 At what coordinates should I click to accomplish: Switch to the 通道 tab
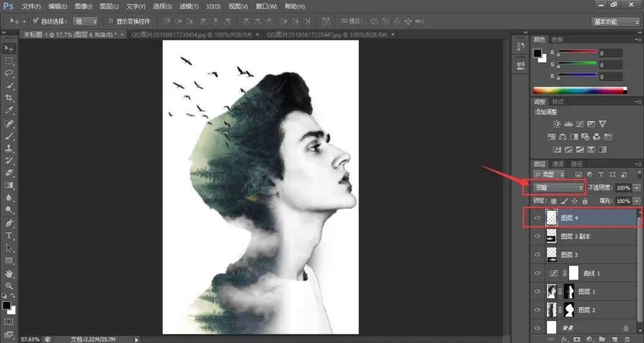pyautogui.click(x=558, y=164)
